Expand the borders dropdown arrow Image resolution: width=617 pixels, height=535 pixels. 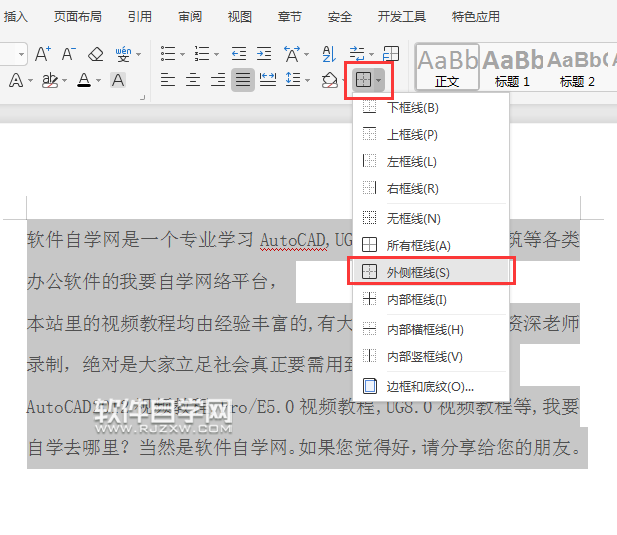pyautogui.click(x=379, y=81)
